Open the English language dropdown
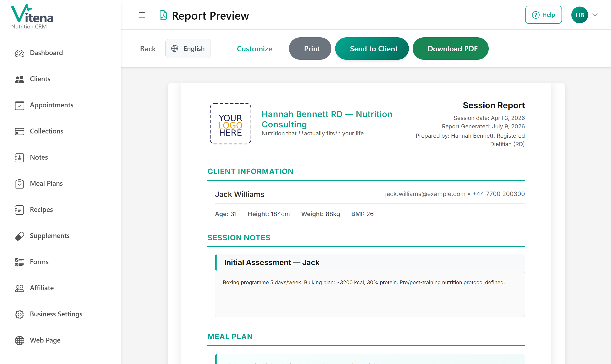The width and height of the screenshot is (611, 364). point(188,49)
